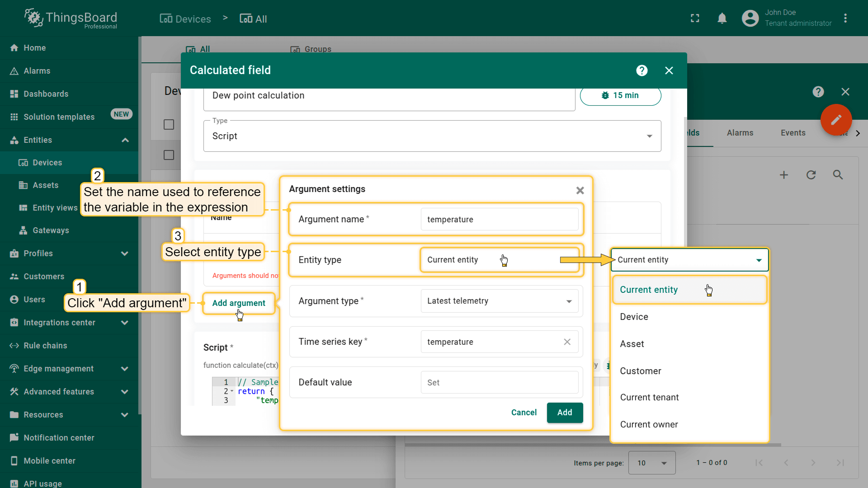
Task: Open the Type Script dropdown
Action: (x=432, y=136)
